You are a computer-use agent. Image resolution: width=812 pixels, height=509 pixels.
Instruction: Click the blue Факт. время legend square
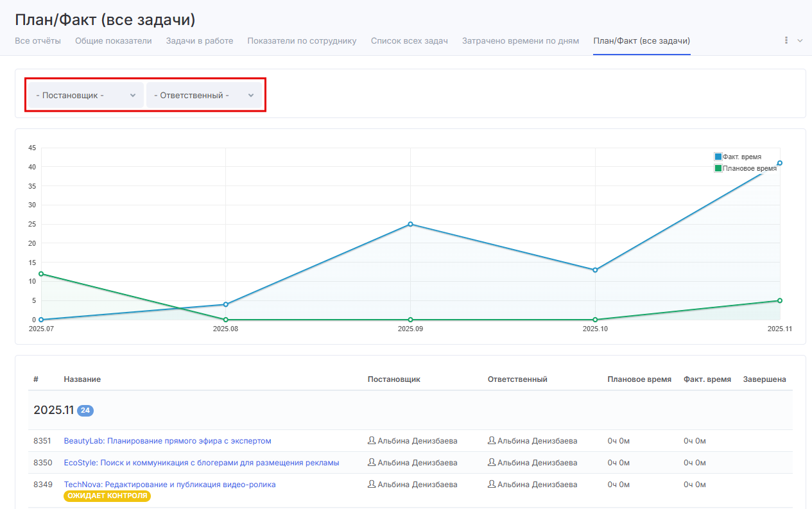click(x=718, y=157)
